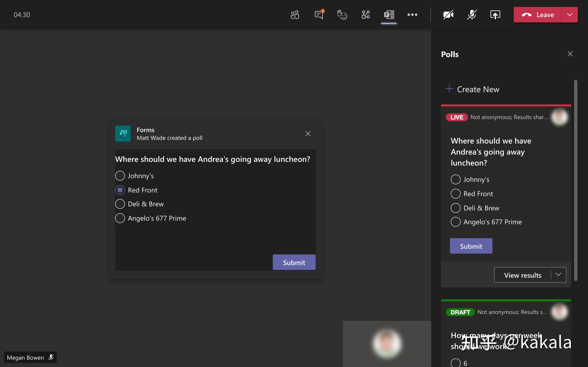This screenshot has width=588, height=367.
Task: Select Red Front radio button
Action: [119, 190]
